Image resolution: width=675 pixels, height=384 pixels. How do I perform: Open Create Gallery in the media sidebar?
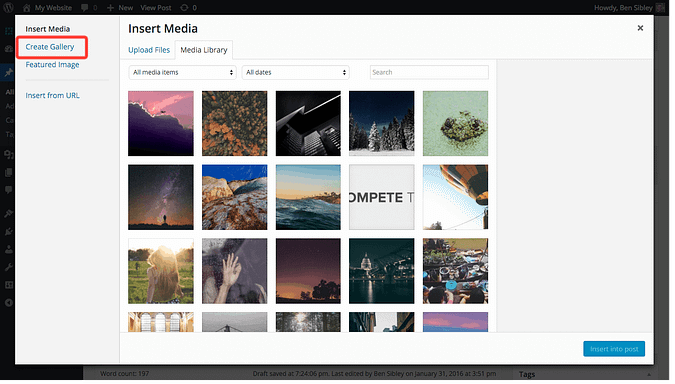[x=50, y=47]
